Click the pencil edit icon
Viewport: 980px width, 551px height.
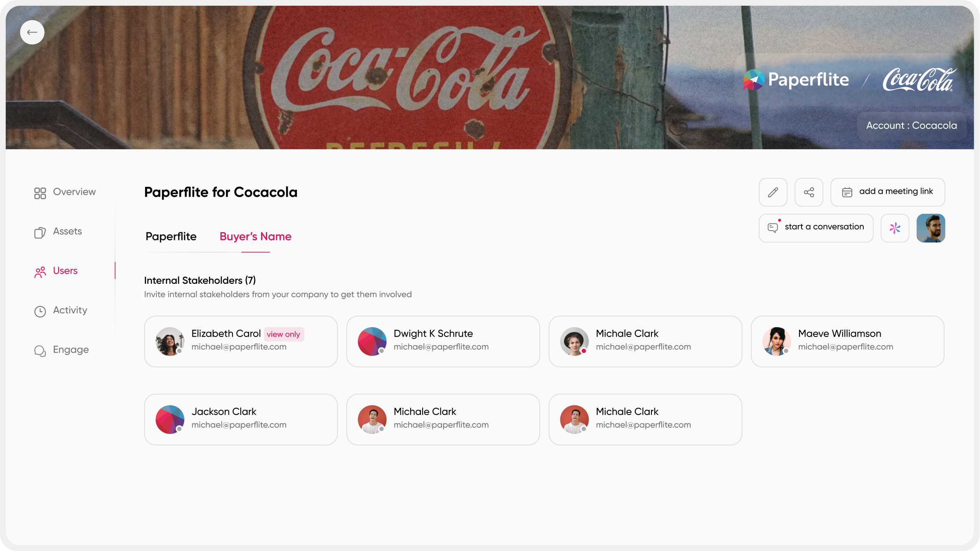coord(773,192)
